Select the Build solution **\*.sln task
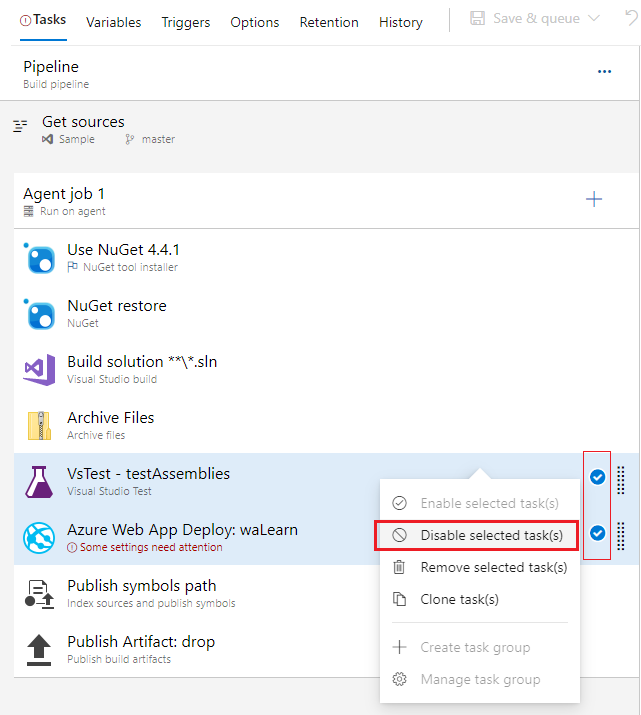 [x=326, y=370]
